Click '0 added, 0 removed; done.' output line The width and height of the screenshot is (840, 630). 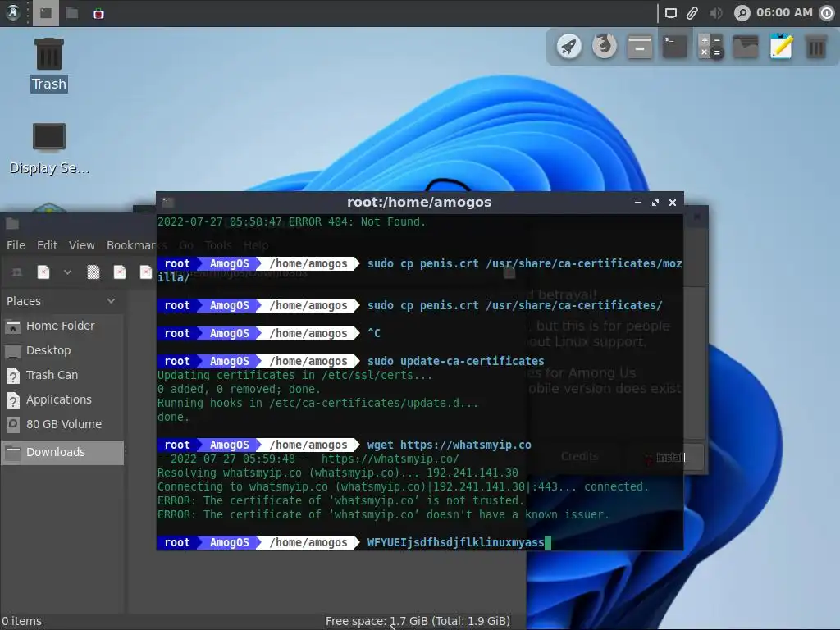239,389
